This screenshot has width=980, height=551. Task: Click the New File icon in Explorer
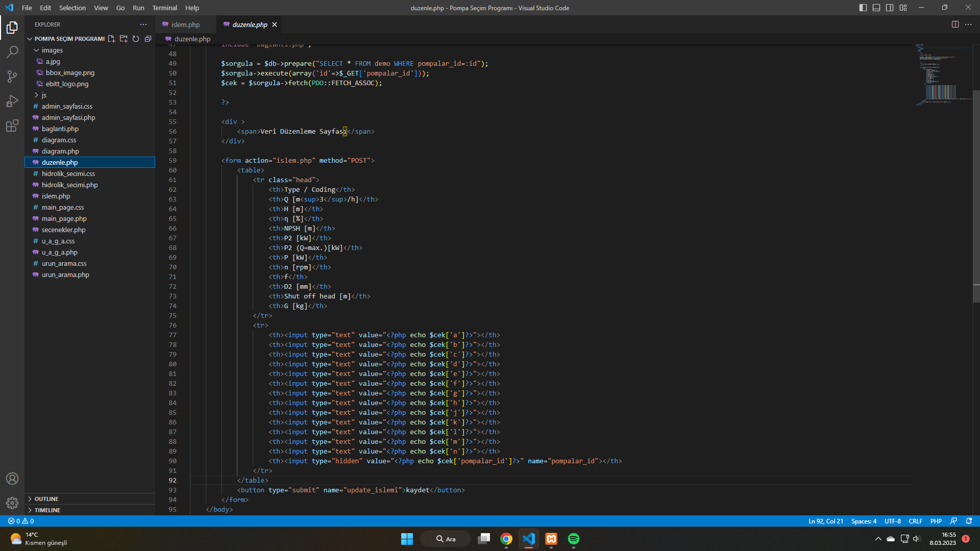(111, 39)
